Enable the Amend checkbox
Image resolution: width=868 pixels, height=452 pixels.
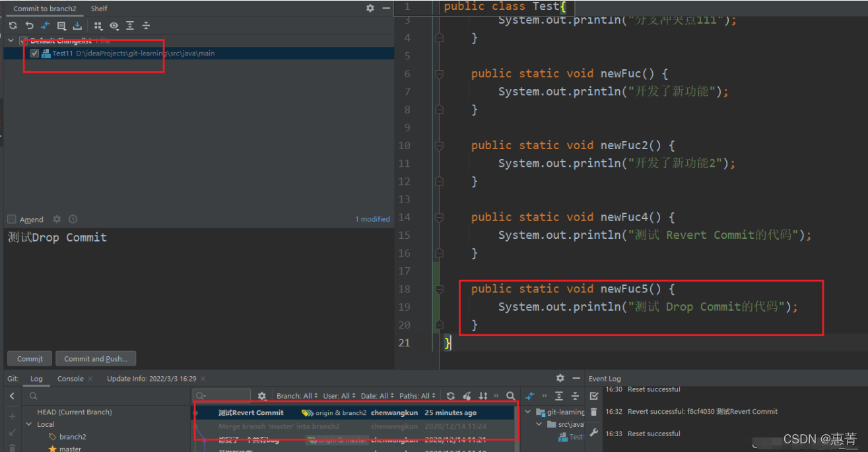[x=12, y=219]
